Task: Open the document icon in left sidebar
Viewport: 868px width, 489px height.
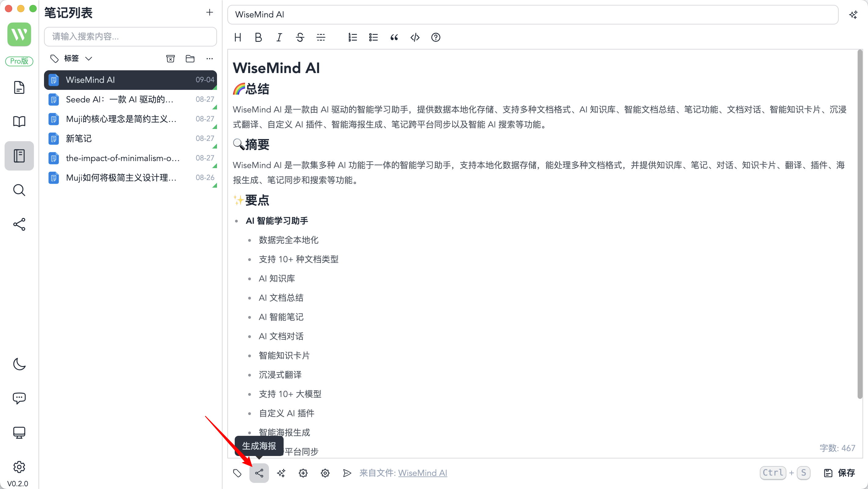Action: 19,87
